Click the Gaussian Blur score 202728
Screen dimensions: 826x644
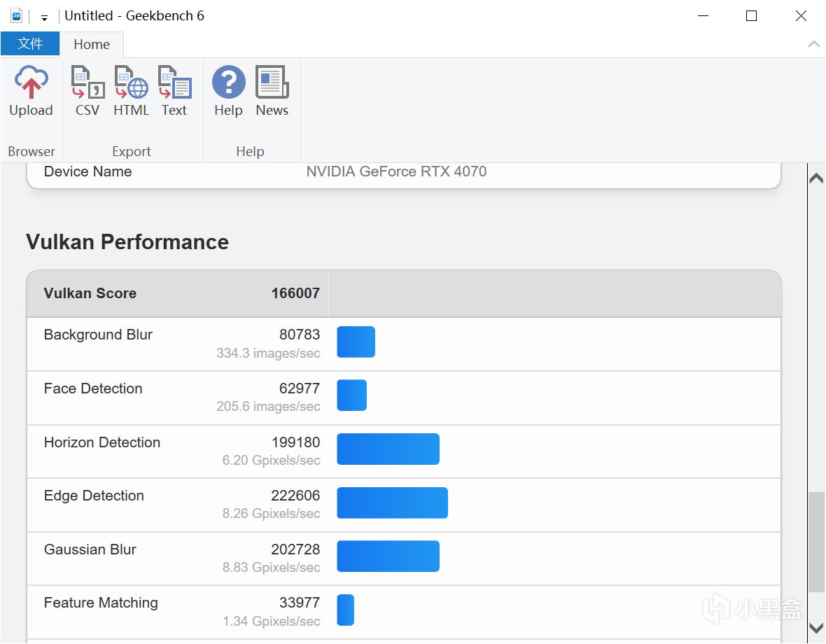coord(295,549)
